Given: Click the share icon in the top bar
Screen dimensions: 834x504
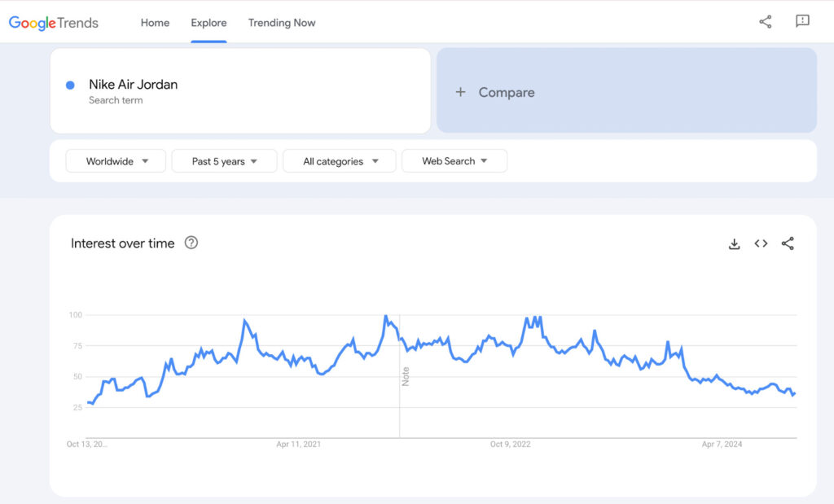Looking at the screenshot, I should tap(765, 22).
